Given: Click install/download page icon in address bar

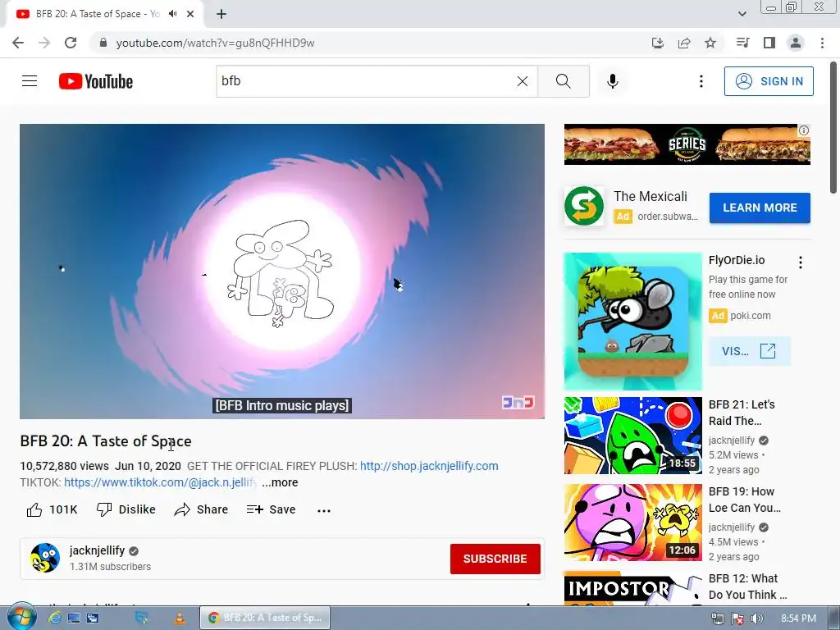Looking at the screenshot, I should pyautogui.click(x=658, y=43).
